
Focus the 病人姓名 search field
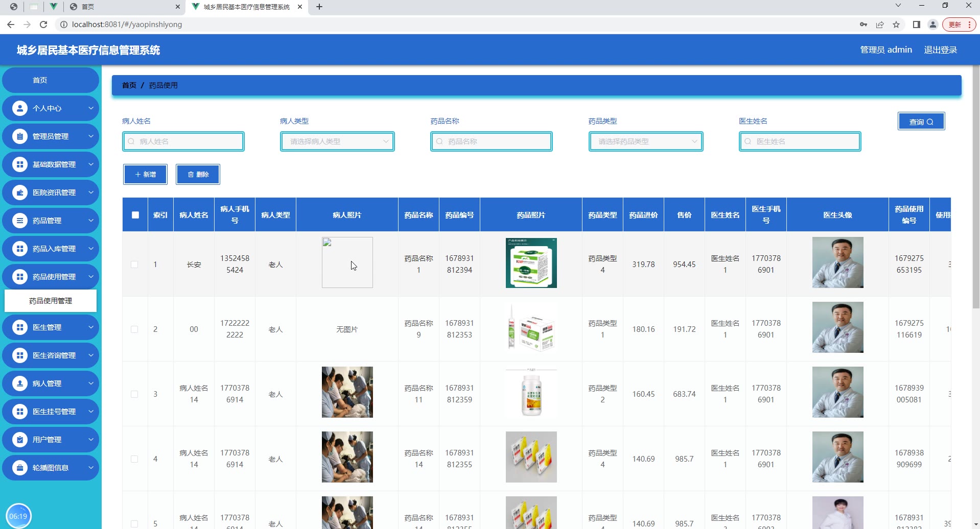[x=183, y=141]
